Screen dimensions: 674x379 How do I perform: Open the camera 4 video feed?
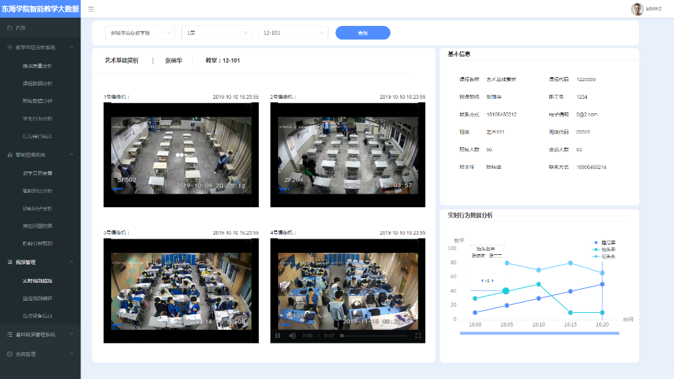pyautogui.click(x=348, y=291)
